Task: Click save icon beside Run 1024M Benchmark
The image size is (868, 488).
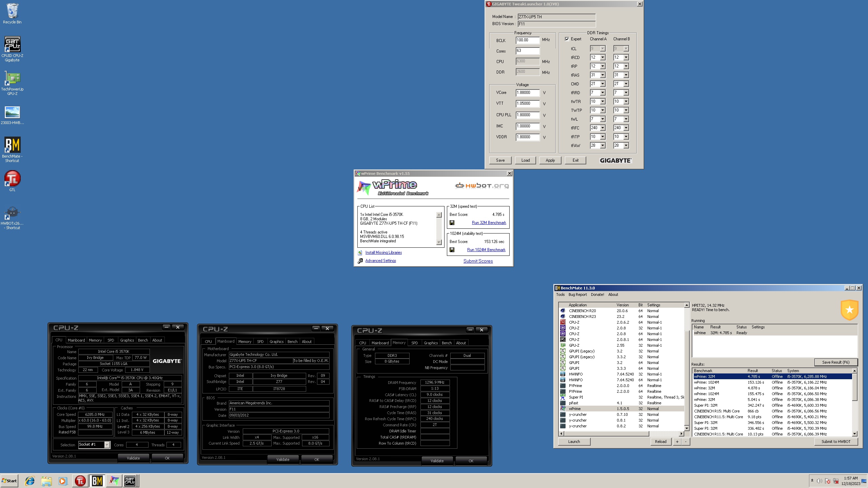Action: [452, 250]
